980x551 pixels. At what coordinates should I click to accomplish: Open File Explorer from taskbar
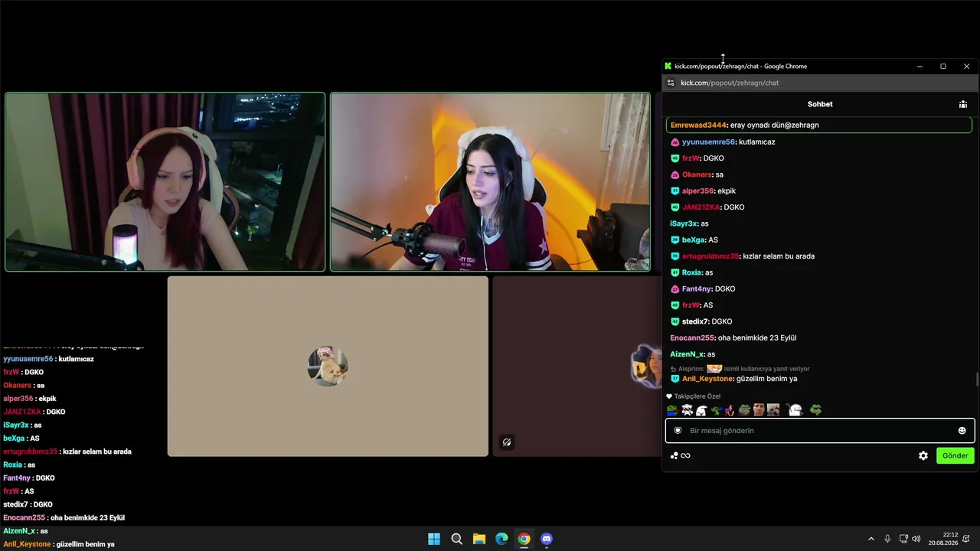479,539
